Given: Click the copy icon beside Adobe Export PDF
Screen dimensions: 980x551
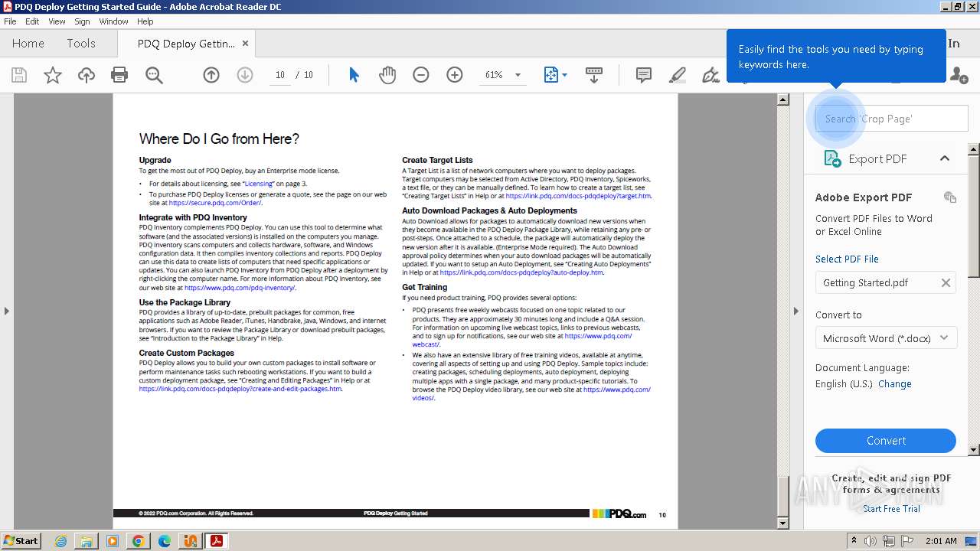Looking at the screenshot, I should click(x=950, y=197).
